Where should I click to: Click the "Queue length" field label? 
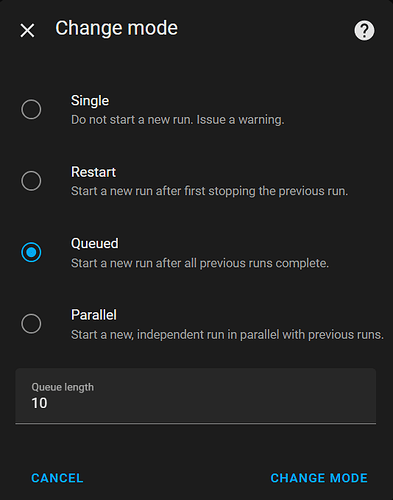coord(63,387)
